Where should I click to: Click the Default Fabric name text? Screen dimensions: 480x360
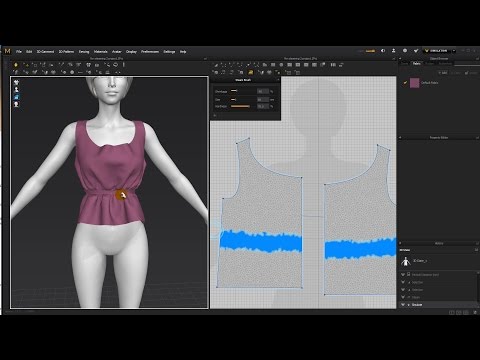[430, 83]
